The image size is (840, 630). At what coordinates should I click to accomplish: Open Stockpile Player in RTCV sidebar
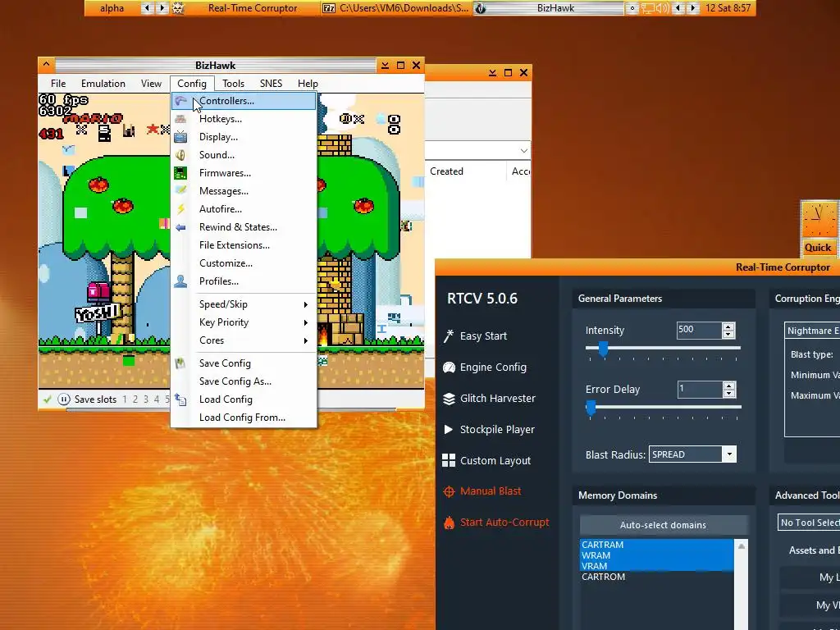[x=496, y=429]
